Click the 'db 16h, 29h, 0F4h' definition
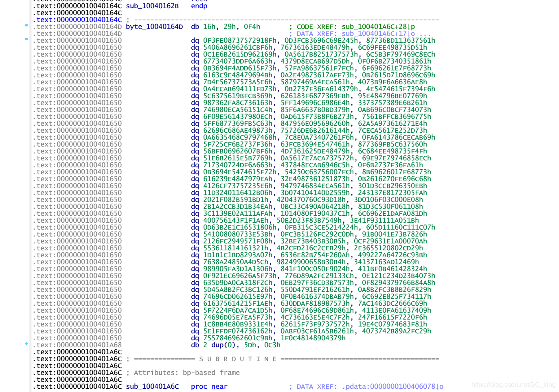The height and width of the screenshot is (392, 559). click(x=226, y=26)
